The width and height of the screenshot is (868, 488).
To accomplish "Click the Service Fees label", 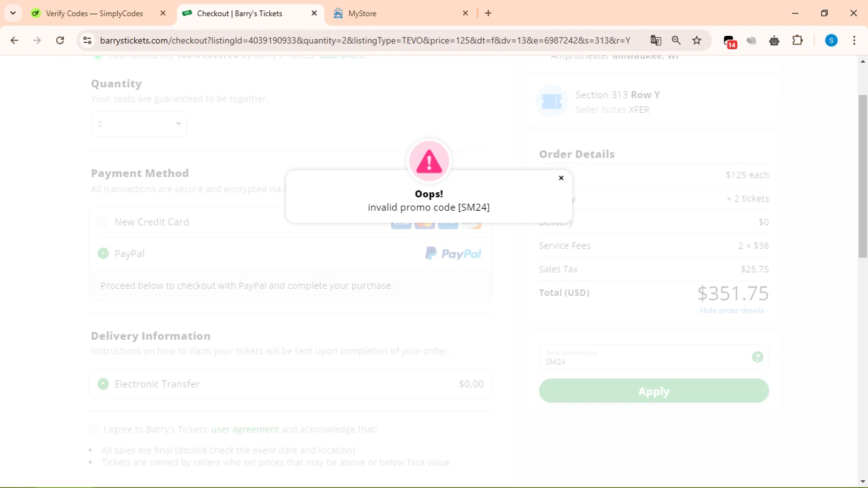I will tap(565, 245).
